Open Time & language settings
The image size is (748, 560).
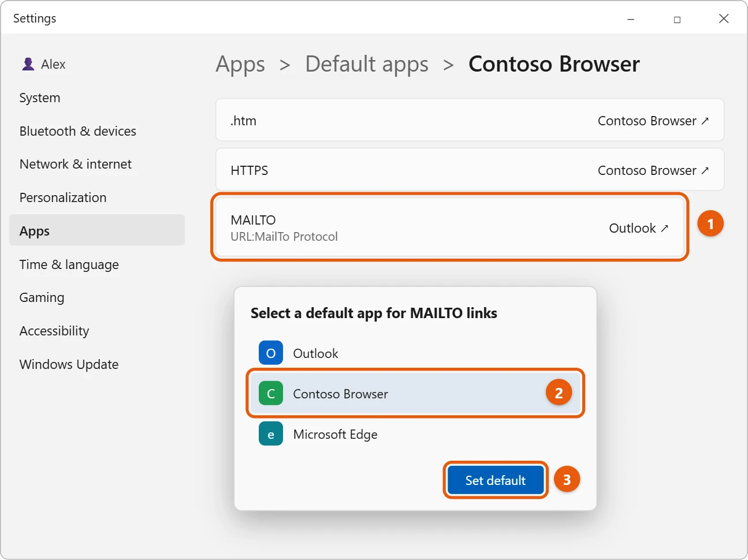[69, 264]
